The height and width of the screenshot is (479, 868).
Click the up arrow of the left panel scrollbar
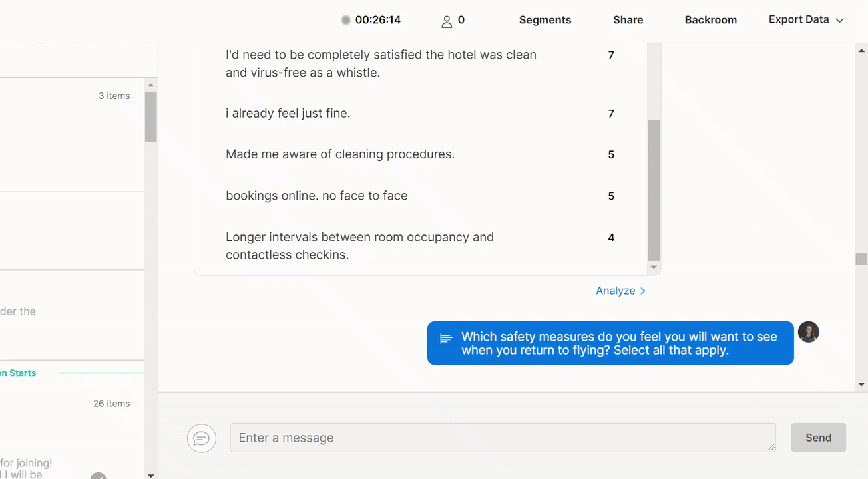(x=150, y=85)
